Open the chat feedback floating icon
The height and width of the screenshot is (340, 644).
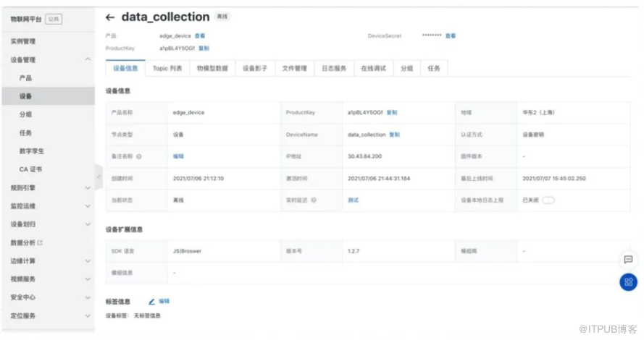coord(628,259)
